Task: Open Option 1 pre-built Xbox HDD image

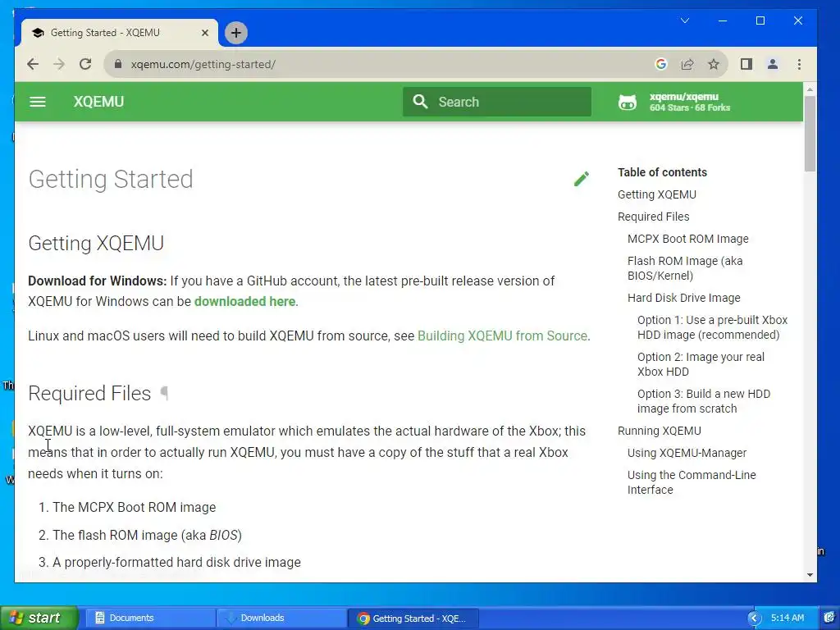Action: (712, 327)
